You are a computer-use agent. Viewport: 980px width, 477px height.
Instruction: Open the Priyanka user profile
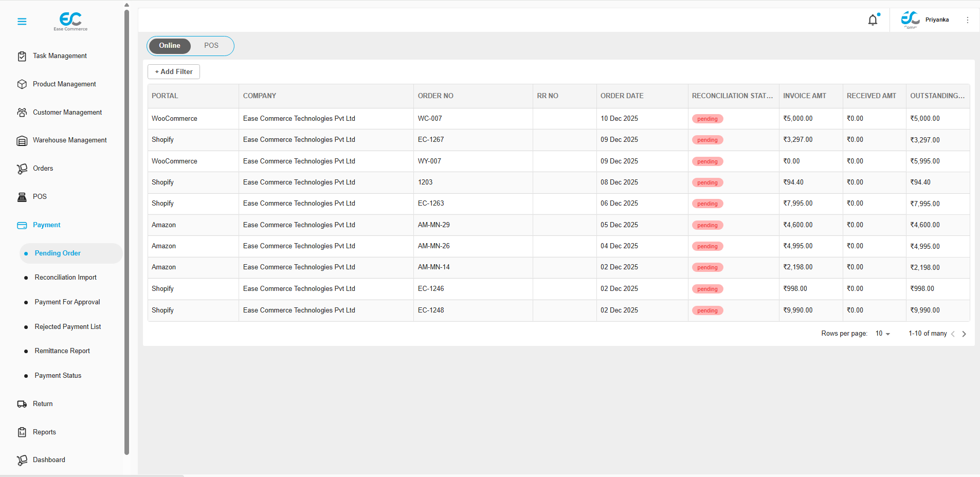[936, 20]
